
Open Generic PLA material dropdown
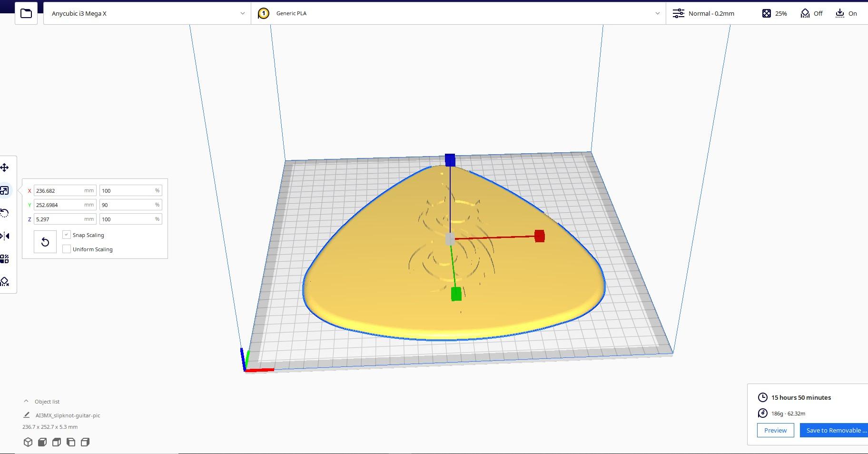pyautogui.click(x=458, y=13)
